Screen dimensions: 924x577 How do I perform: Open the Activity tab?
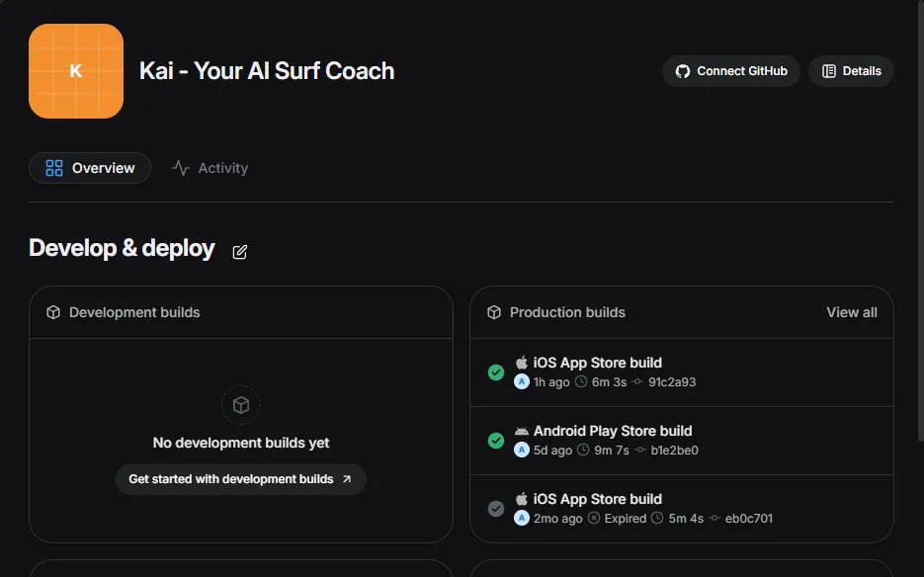(x=210, y=168)
